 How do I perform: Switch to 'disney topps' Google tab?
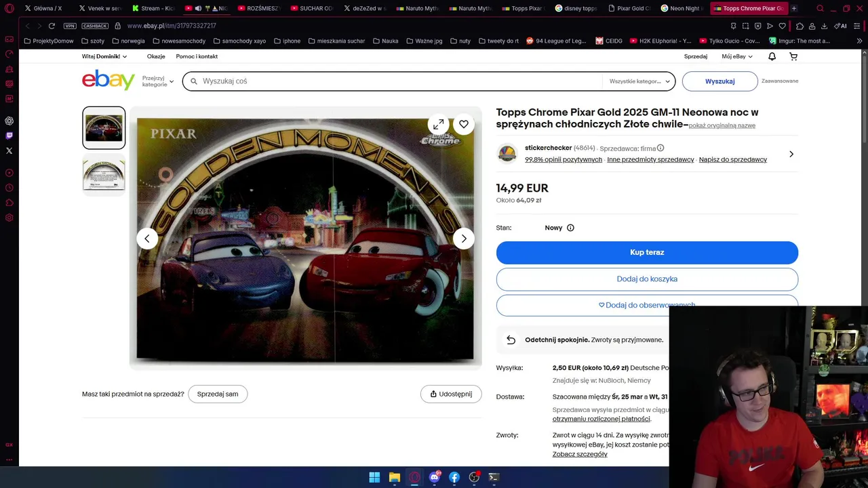[576, 8]
